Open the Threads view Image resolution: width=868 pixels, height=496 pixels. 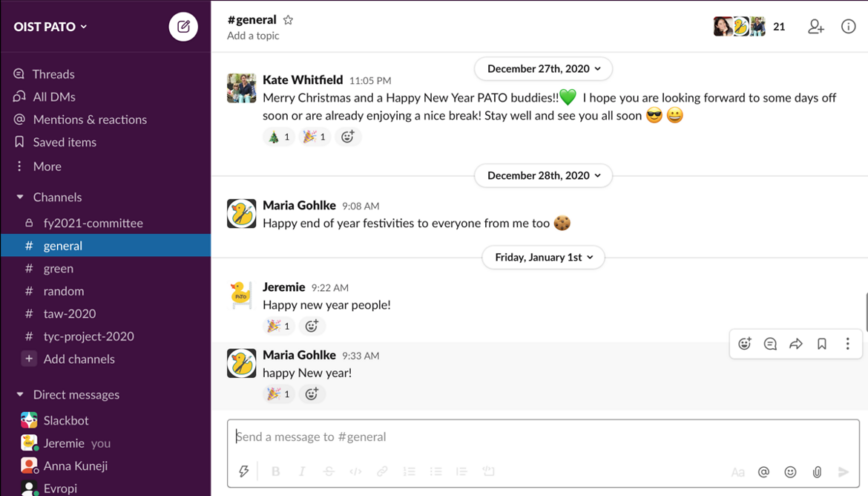coord(53,74)
